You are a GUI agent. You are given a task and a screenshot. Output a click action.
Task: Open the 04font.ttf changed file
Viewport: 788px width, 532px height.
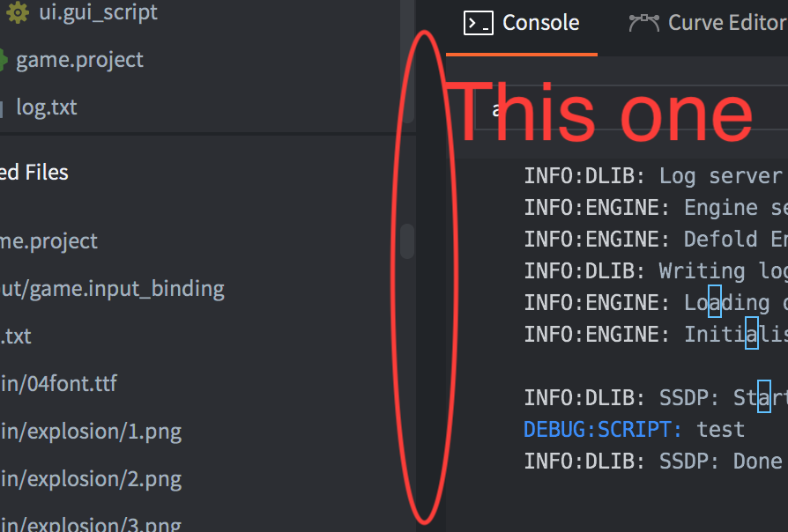[x=58, y=384]
